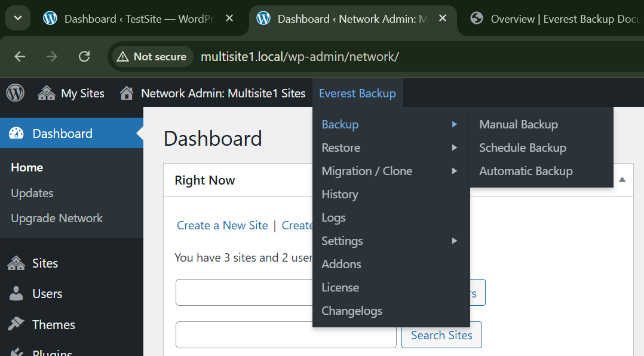Click the Search Sites button
The width and height of the screenshot is (644, 356).
[x=441, y=335]
